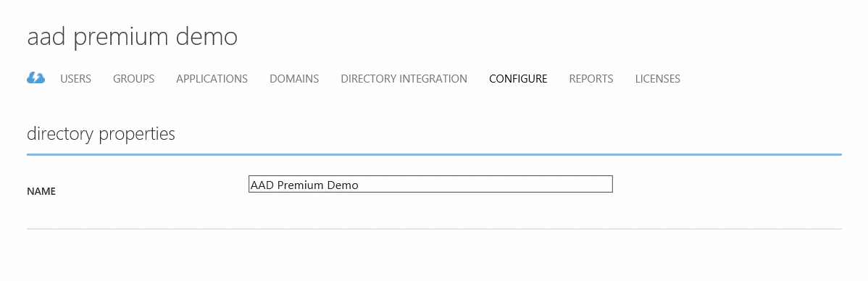Viewport: 868px width, 281px height.
Task: Open DIRECTORY INTEGRATION tab
Action: tap(404, 78)
